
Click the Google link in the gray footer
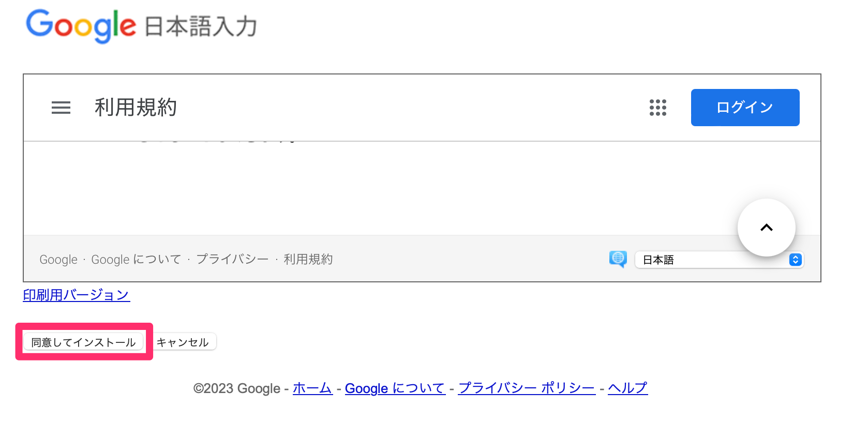(58, 259)
